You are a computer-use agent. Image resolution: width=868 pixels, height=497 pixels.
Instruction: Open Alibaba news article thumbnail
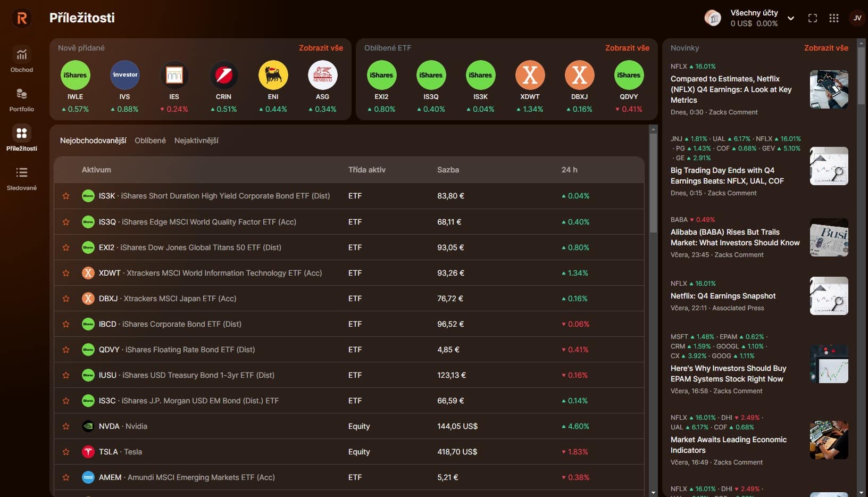click(829, 237)
